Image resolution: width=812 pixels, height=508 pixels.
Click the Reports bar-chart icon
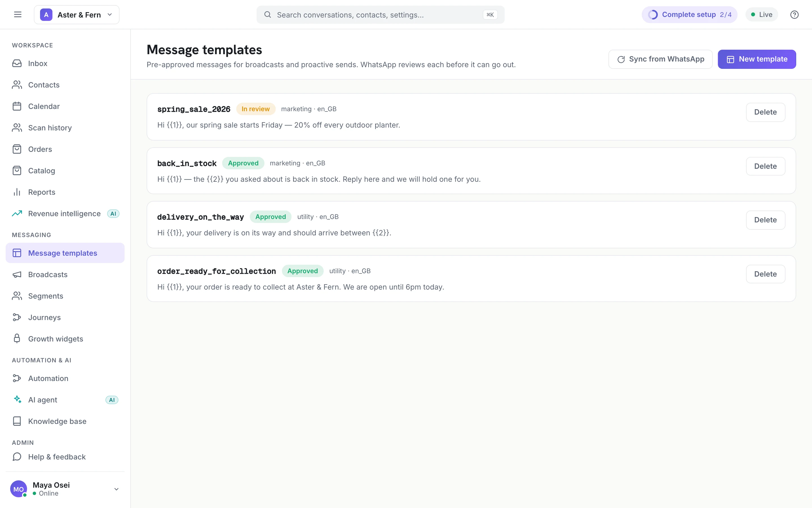[17, 192]
